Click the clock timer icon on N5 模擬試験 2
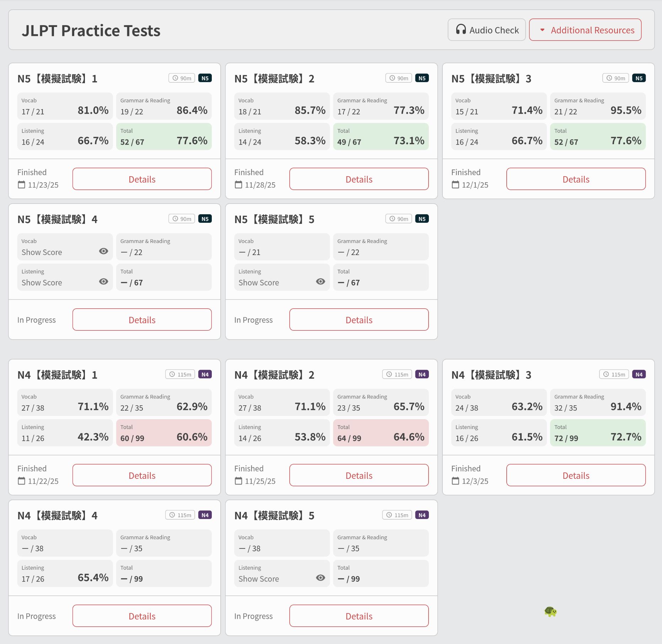This screenshot has height=644, width=662. [x=392, y=78]
